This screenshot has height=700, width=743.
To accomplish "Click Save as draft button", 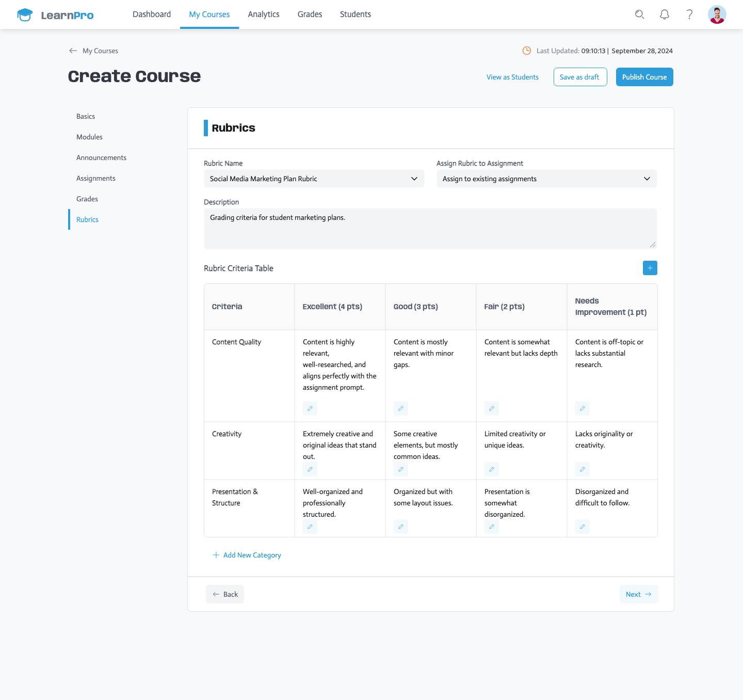I will [x=580, y=77].
